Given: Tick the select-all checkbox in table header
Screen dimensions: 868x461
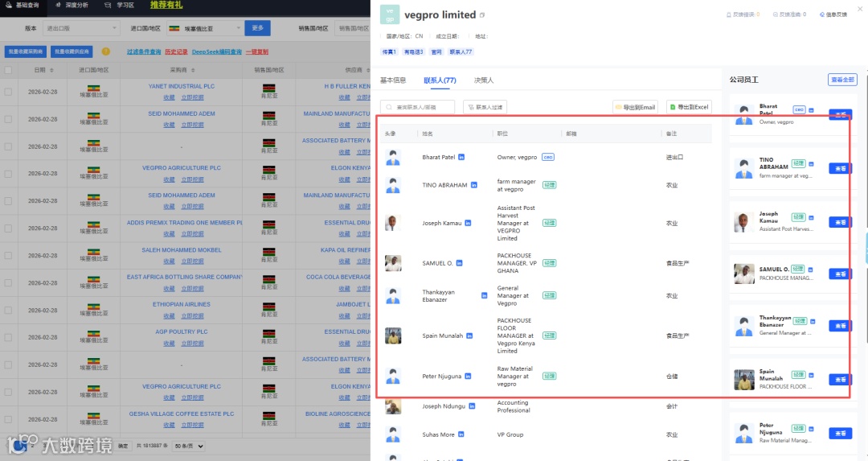Looking at the screenshot, I should point(8,70).
